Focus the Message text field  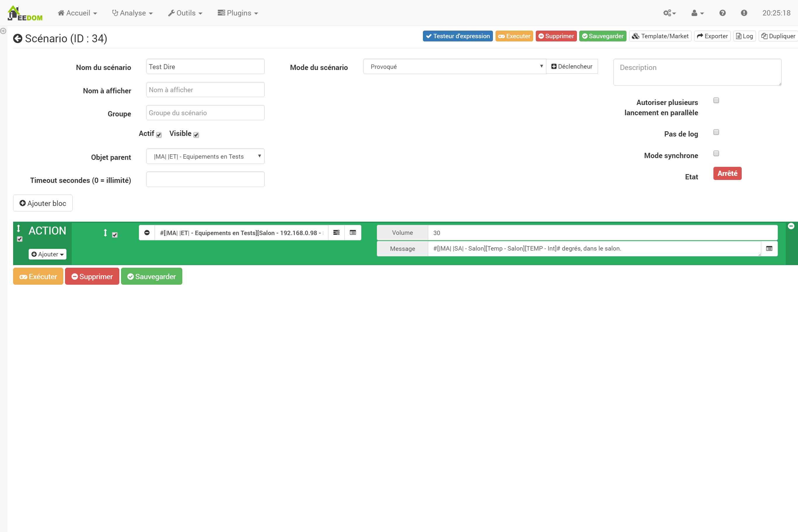tap(594, 249)
